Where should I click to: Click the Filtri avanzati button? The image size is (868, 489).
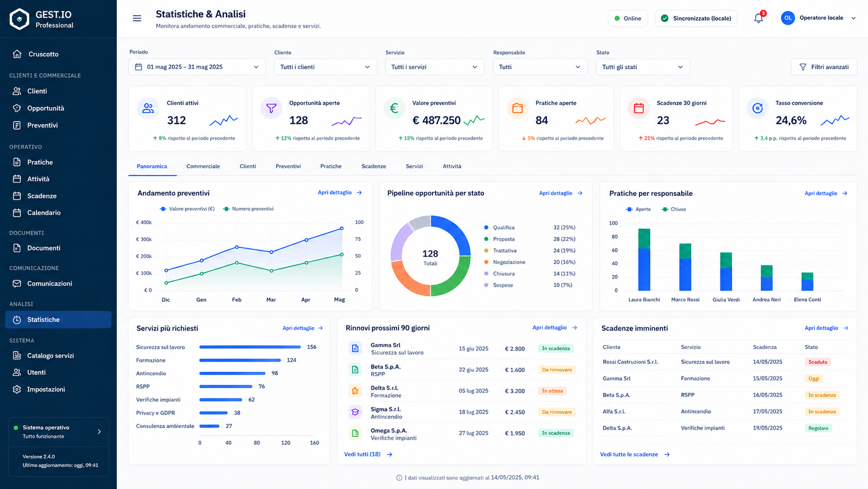point(824,67)
